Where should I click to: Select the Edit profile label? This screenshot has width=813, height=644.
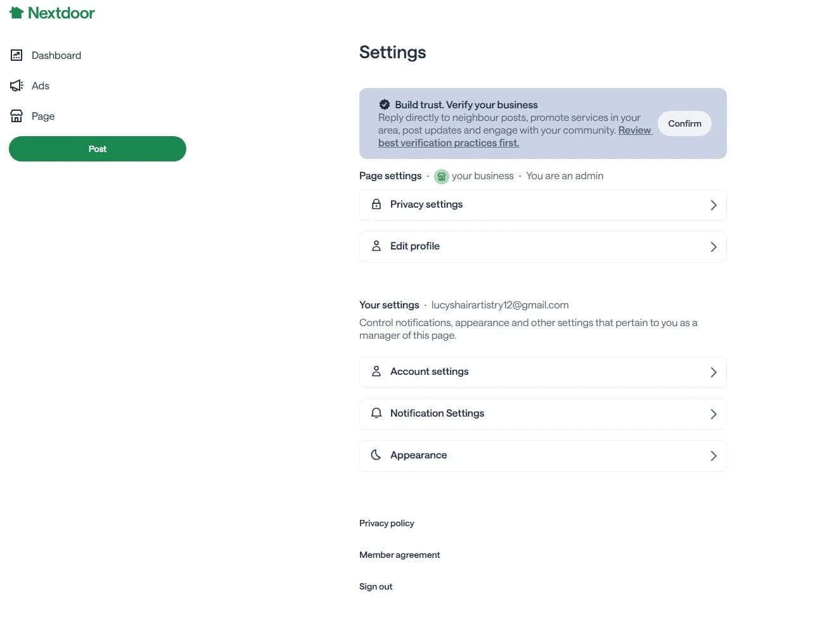pyautogui.click(x=415, y=246)
